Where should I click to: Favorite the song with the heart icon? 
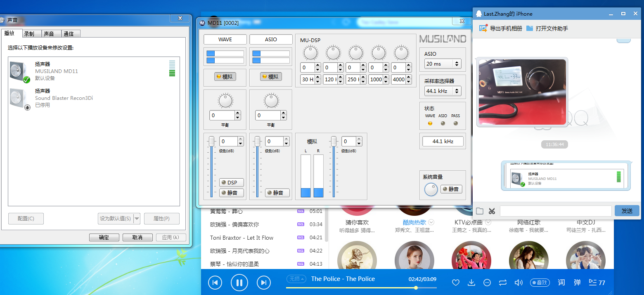[456, 283]
